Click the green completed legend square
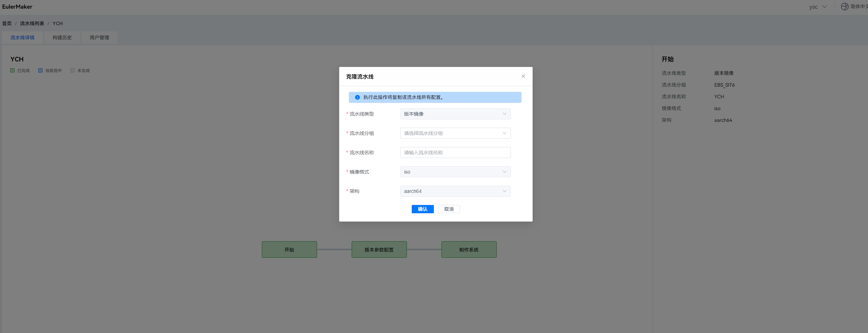Screen dimensions: 868x333 tap(12, 70)
